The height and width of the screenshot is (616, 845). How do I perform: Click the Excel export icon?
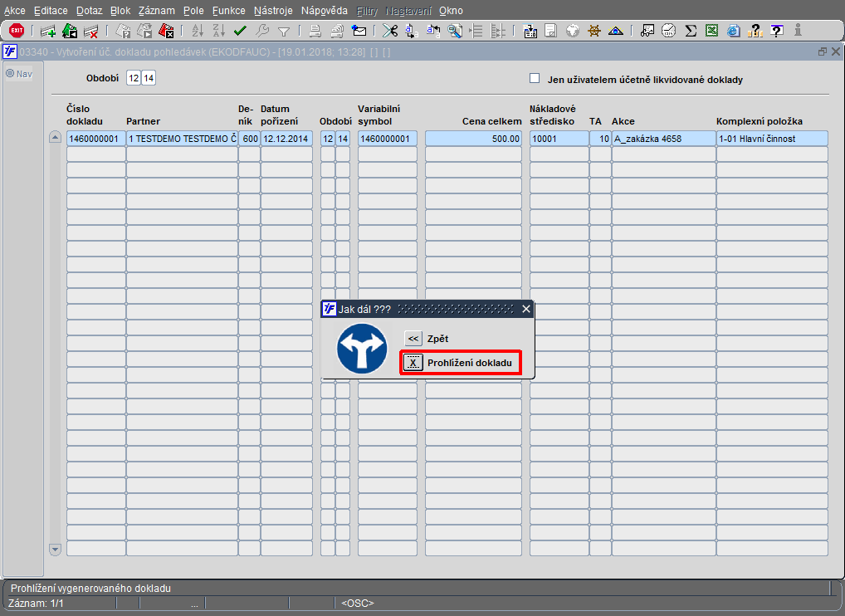click(x=712, y=31)
